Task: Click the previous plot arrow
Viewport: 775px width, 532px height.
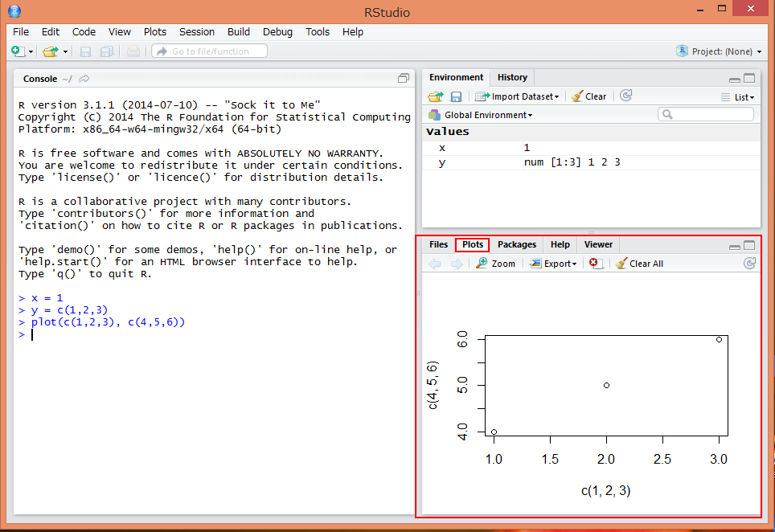Action: 435,264
